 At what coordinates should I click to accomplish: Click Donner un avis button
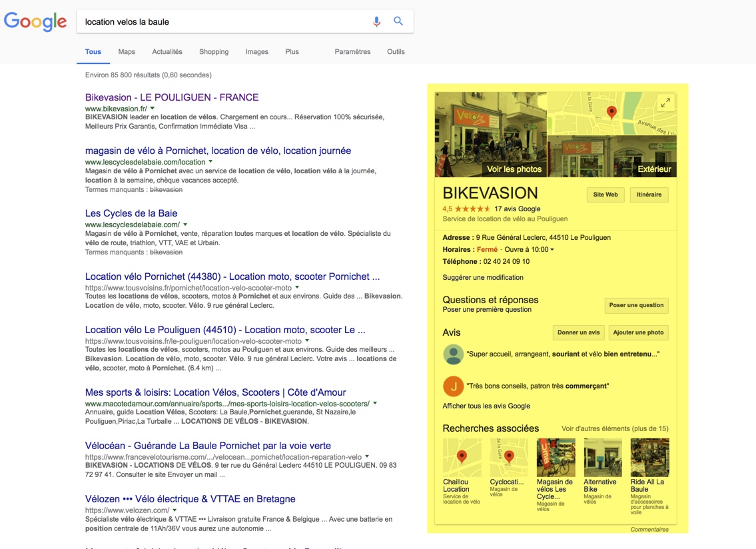[x=579, y=332]
